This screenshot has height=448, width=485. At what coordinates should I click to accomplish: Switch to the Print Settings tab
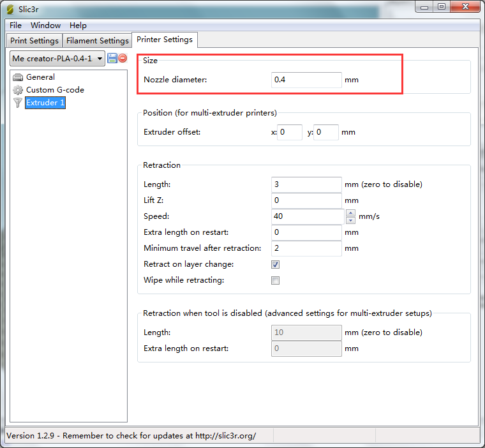point(34,41)
